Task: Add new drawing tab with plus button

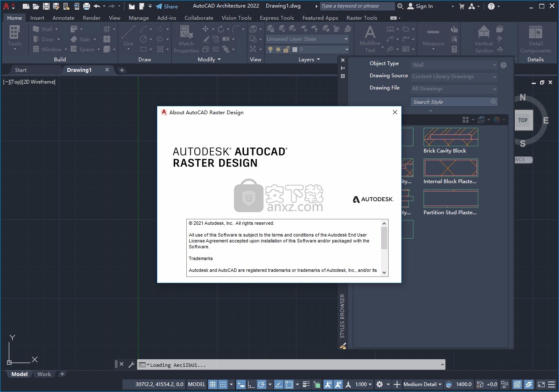Action: [x=122, y=70]
